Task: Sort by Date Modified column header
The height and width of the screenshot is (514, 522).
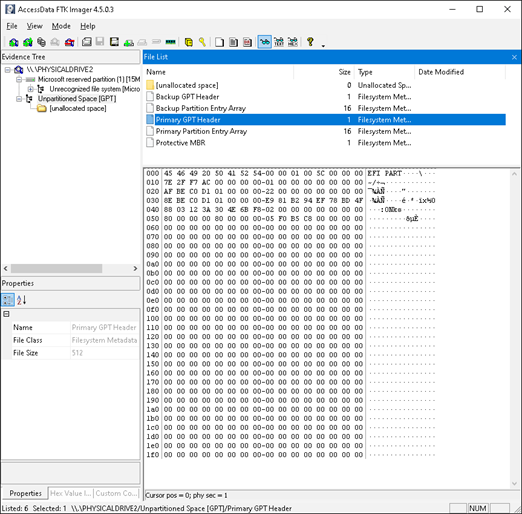Action: coord(460,72)
